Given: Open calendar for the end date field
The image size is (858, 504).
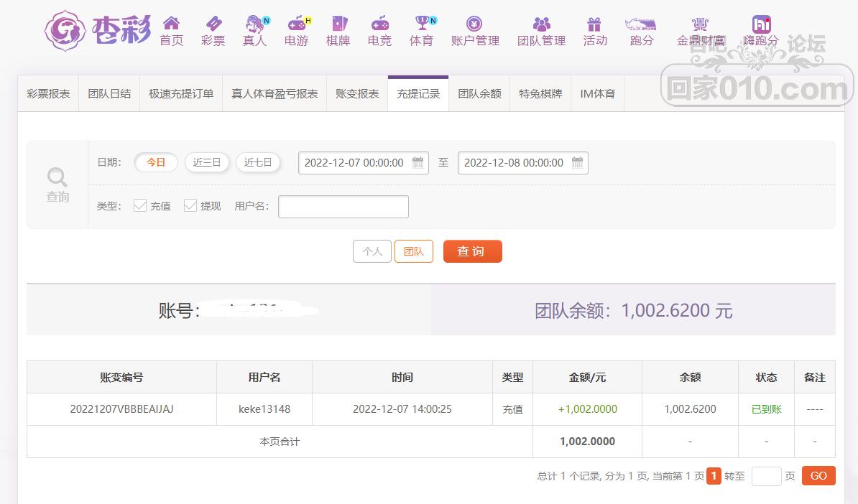Looking at the screenshot, I should [x=577, y=163].
